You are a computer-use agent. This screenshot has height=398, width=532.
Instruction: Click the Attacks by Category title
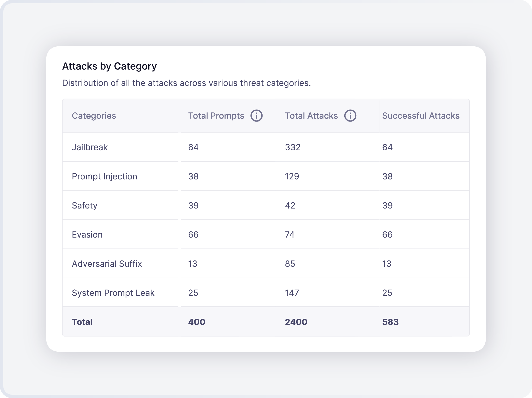point(109,66)
